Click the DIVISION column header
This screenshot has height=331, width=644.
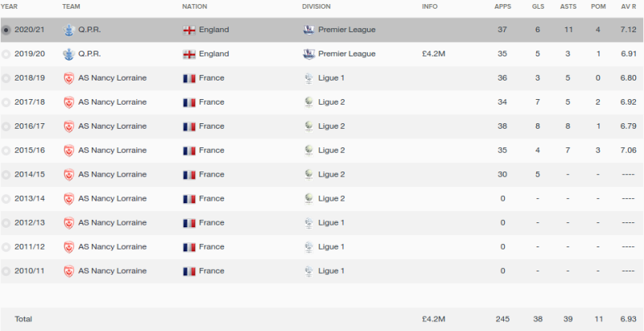tap(316, 6)
